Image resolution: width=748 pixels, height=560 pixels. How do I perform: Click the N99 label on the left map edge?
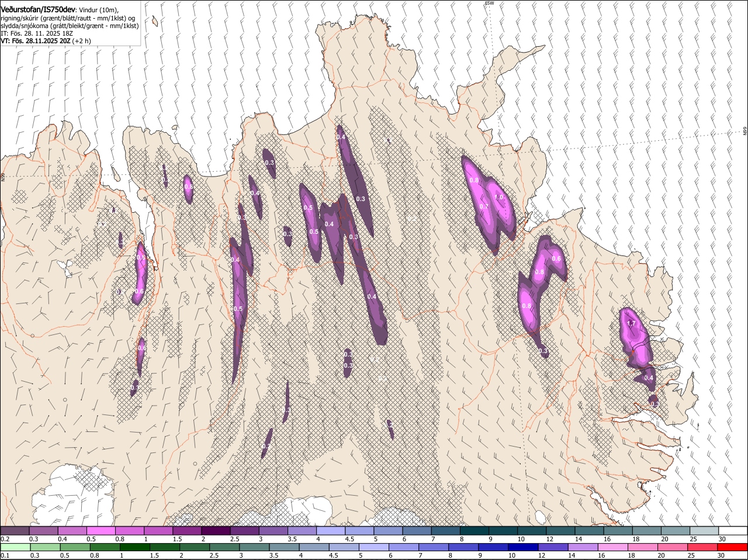tap(2, 177)
